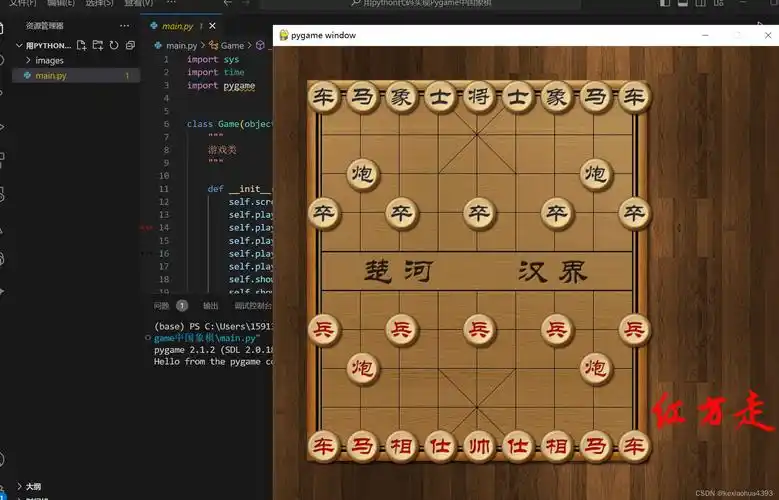
Task: Click the 资源管理器 panel title
Action: (45, 25)
